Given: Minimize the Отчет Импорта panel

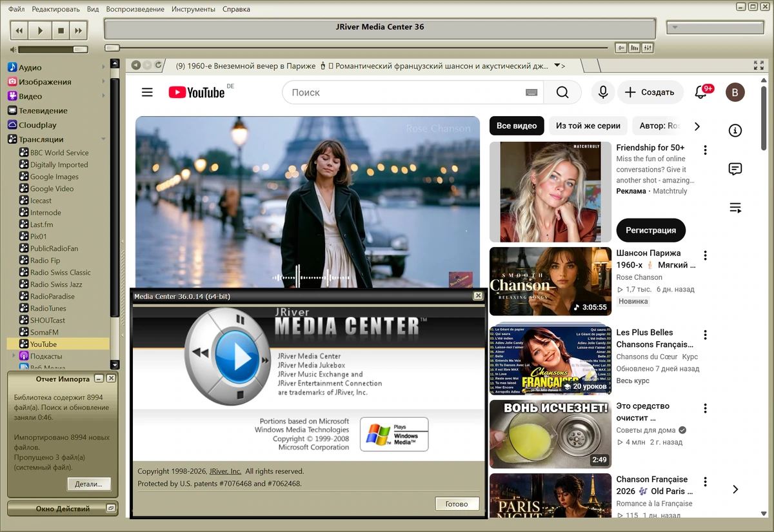Looking at the screenshot, I should 99,379.
